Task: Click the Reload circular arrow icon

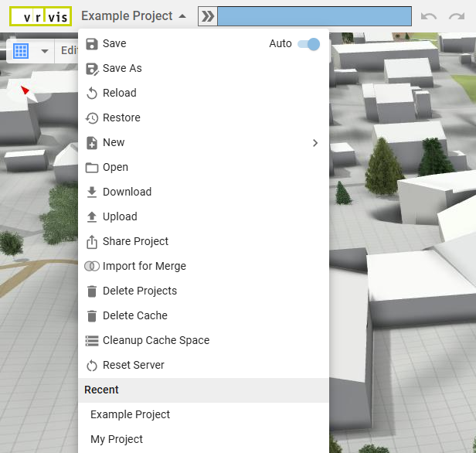Action: click(92, 94)
